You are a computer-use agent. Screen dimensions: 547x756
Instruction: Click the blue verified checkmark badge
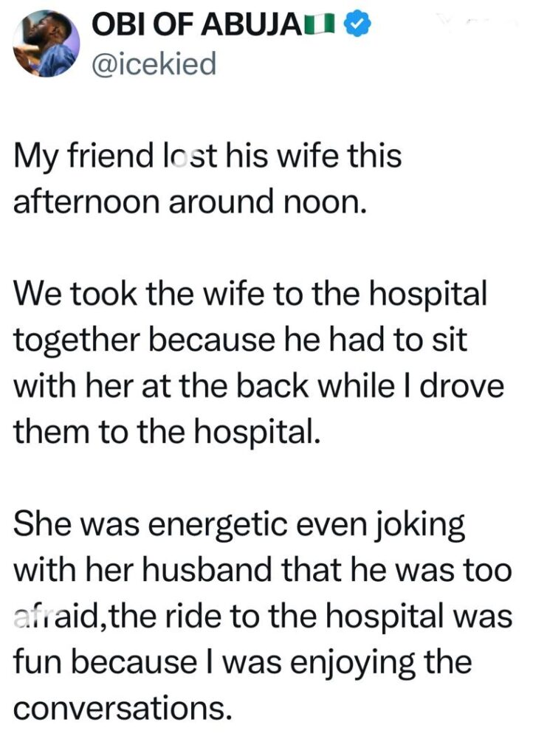click(x=359, y=27)
